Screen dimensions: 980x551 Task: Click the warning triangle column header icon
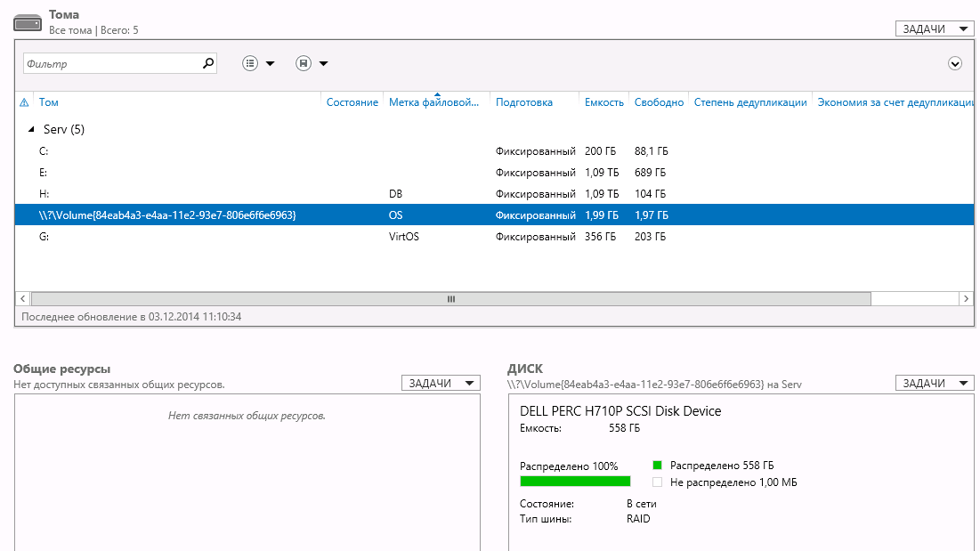[24, 102]
